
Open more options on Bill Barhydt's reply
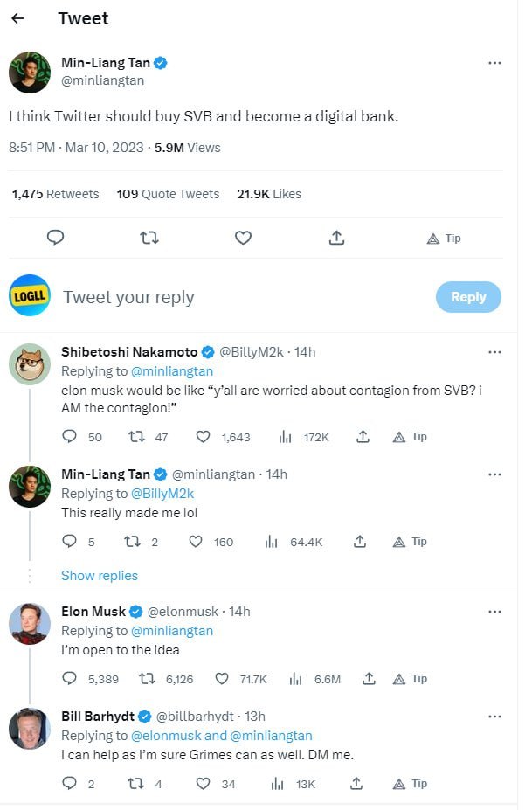click(494, 717)
